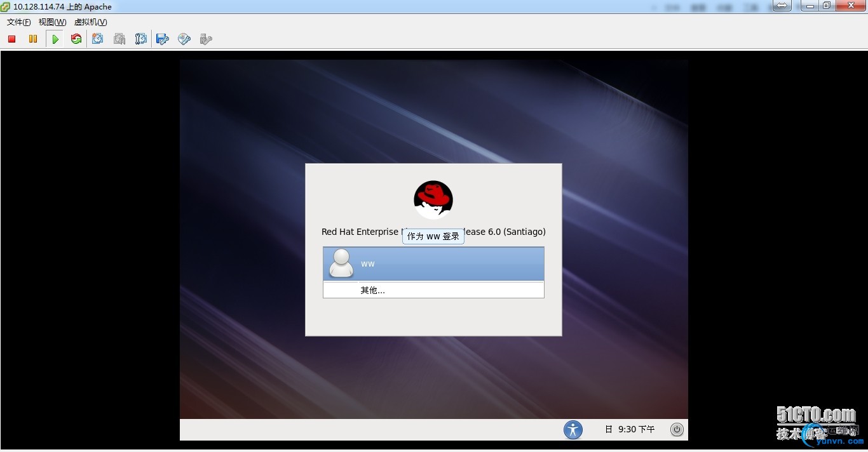
Task: Open the 视图(W) menu
Action: point(52,22)
